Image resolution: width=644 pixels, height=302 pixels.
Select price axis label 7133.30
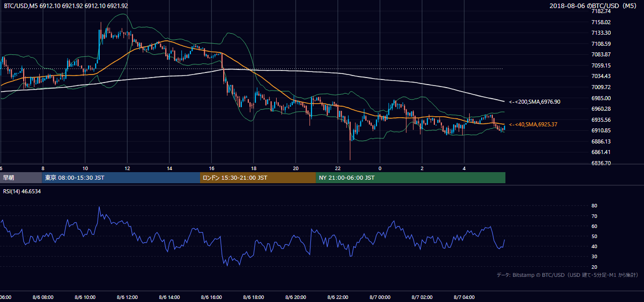[x=601, y=33]
